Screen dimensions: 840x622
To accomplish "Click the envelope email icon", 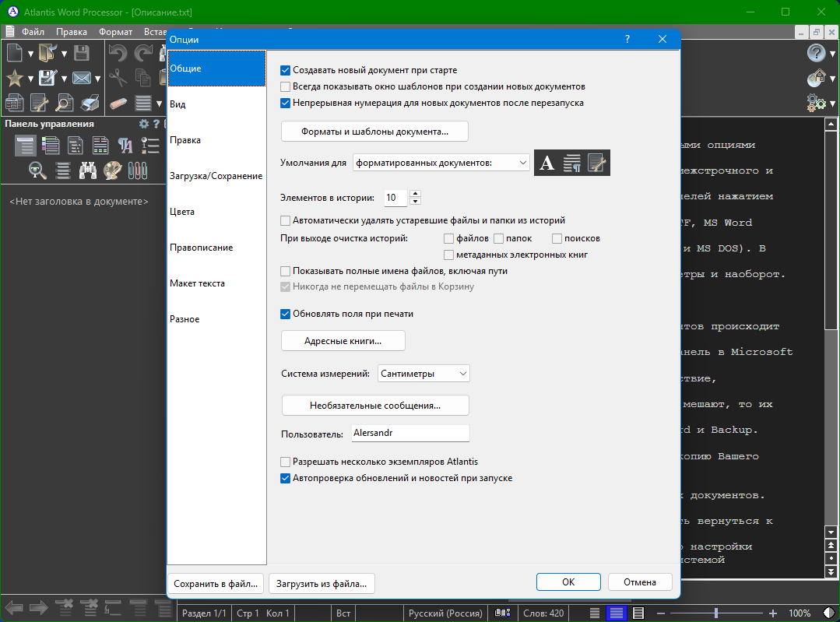I will pos(81,78).
